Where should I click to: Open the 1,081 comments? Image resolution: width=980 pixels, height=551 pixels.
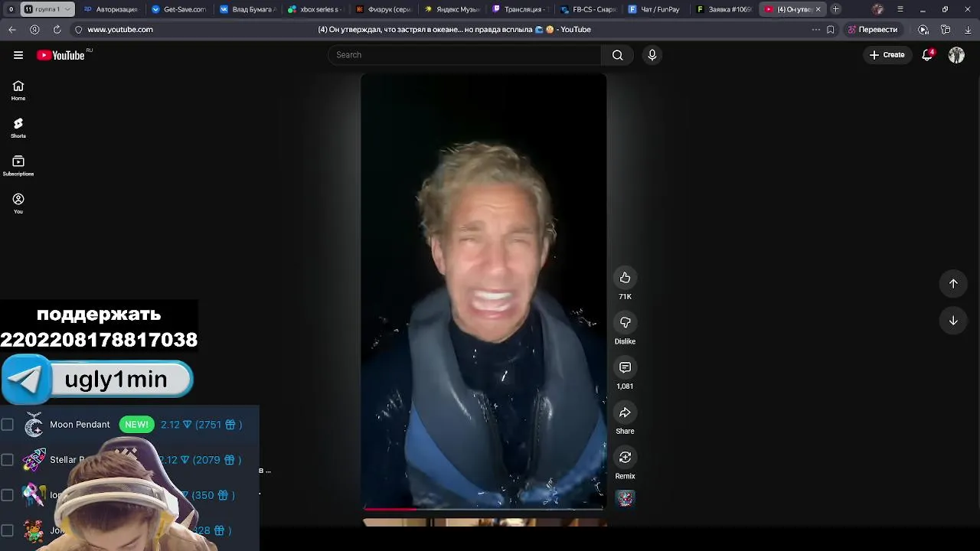pos(625,368)
